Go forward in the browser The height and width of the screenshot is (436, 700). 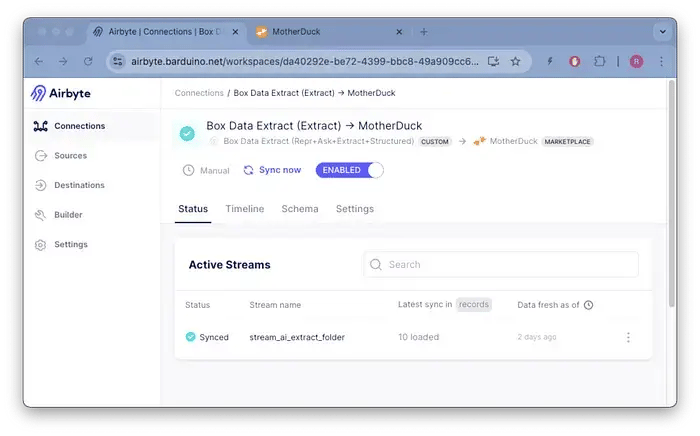click(x=63, y=61)
